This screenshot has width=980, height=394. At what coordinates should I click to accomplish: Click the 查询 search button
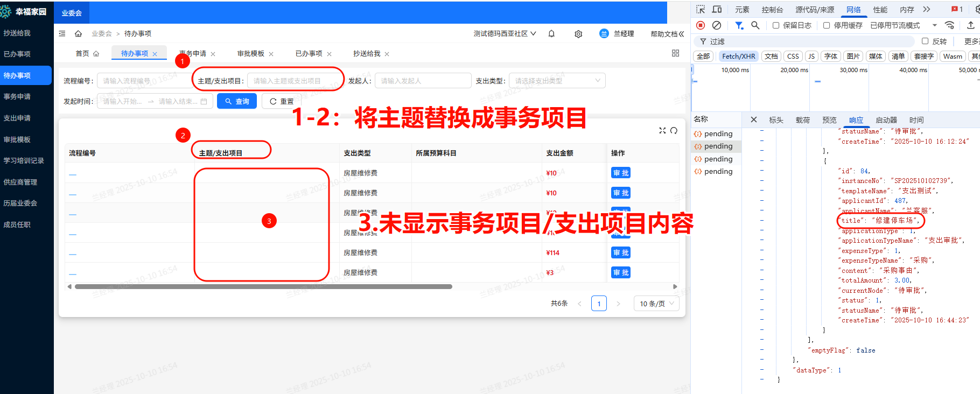237,101
